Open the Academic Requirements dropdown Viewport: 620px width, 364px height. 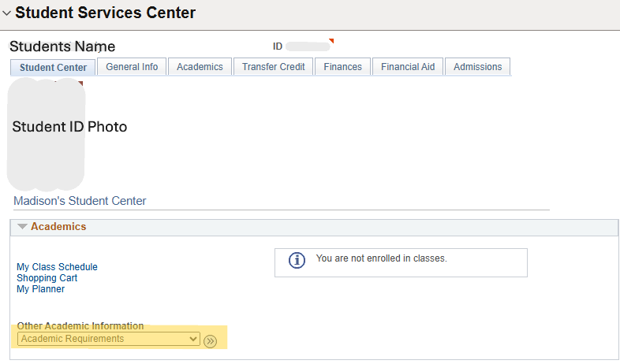coord(109,339)
